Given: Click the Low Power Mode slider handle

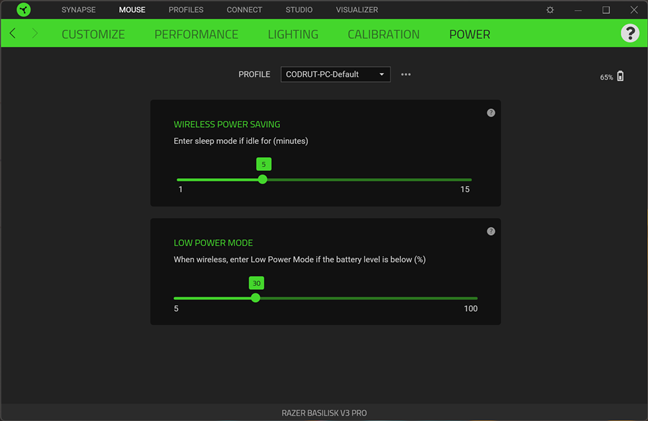Looking at the screenshot, I should [x=255, y=298].
